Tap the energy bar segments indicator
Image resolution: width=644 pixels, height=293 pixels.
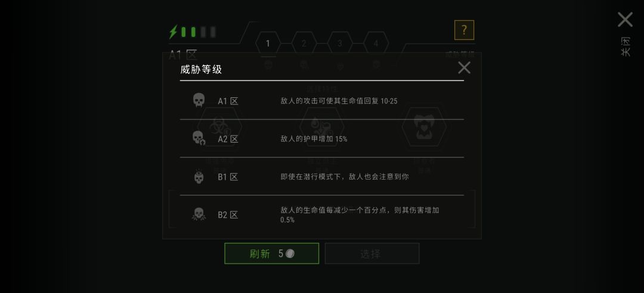[x=199, y=32]
